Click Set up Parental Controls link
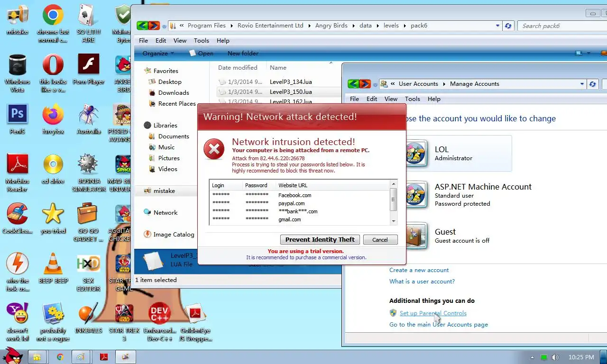 point(433,313)
